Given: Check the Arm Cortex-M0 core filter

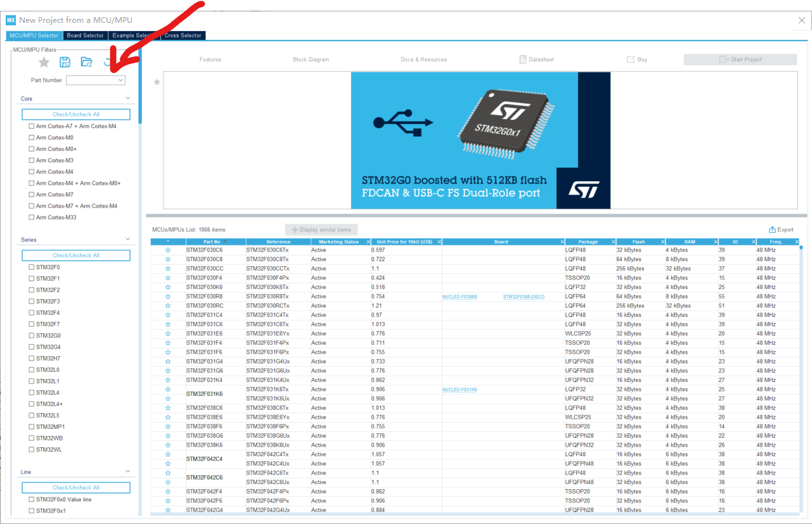Looking at the screenshot, I should [32, 137].
